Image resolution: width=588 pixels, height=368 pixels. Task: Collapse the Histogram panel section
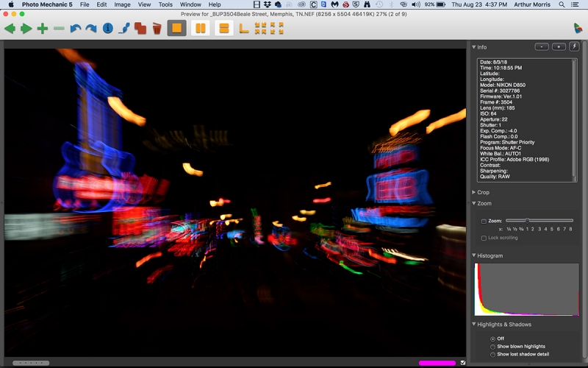point(474,255)
